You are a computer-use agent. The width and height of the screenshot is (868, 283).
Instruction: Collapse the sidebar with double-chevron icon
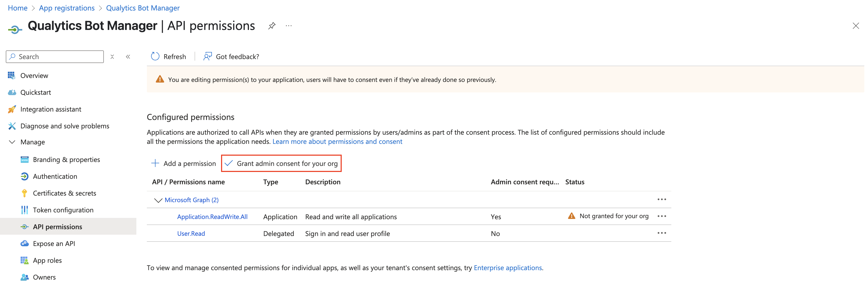coord(128,57)
